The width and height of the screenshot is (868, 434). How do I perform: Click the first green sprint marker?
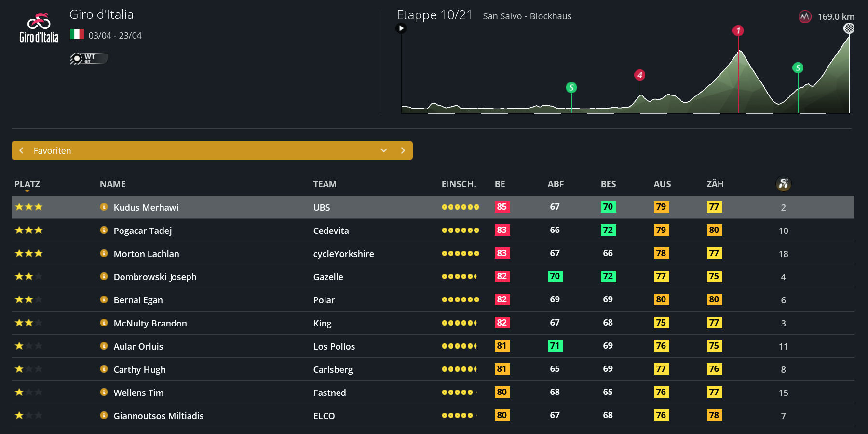pos(571,87)
